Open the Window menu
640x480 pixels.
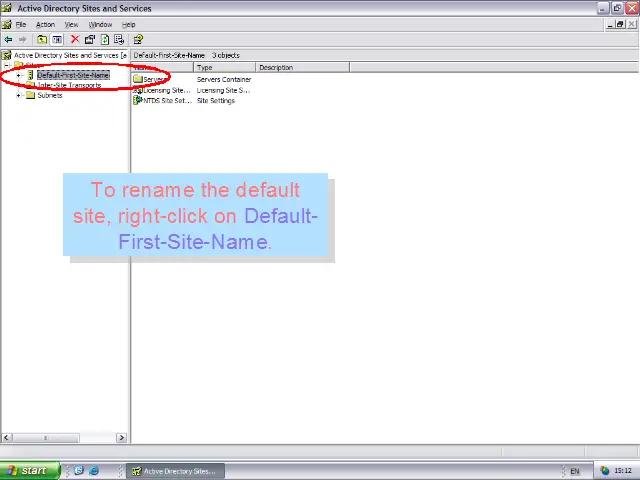100,24
